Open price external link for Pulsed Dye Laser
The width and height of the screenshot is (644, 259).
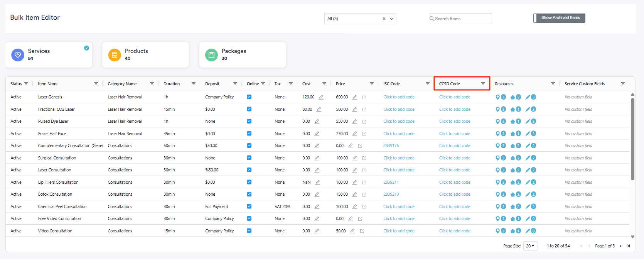[x=364, y=122]
